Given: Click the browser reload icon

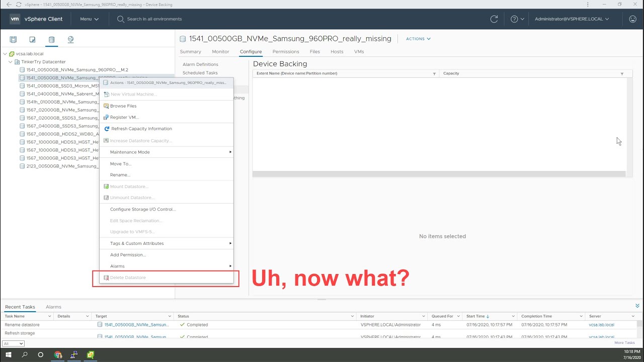Looking at the screenshot, I should pyautogui.click(x=19, y=5).
